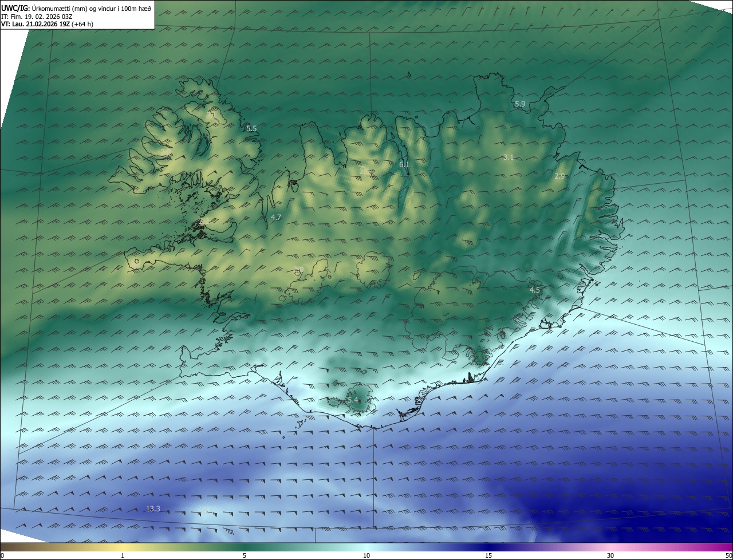Click the 5.9 value label on the map

(x=520, y=104)
